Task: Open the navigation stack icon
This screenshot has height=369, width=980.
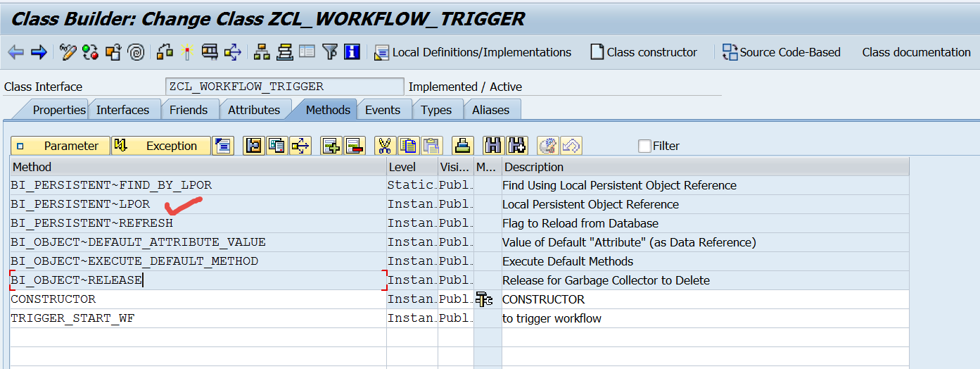Action: [284, 52]
